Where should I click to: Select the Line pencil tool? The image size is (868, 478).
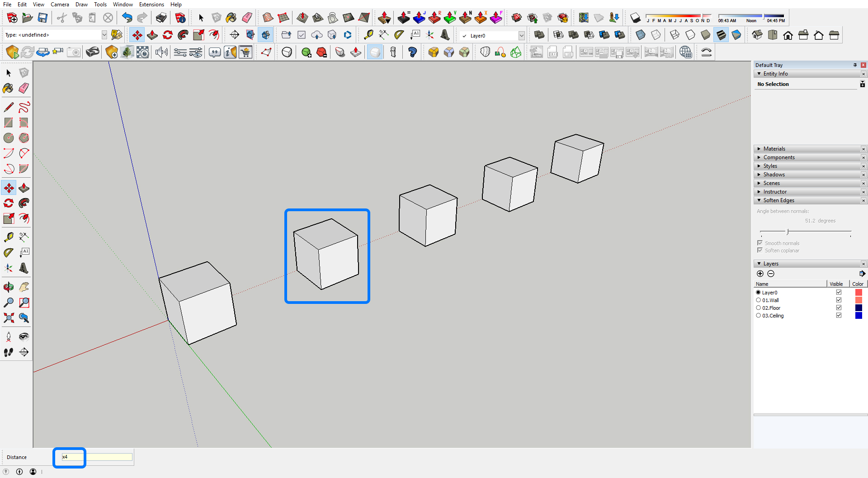click(x=8, y=107)
